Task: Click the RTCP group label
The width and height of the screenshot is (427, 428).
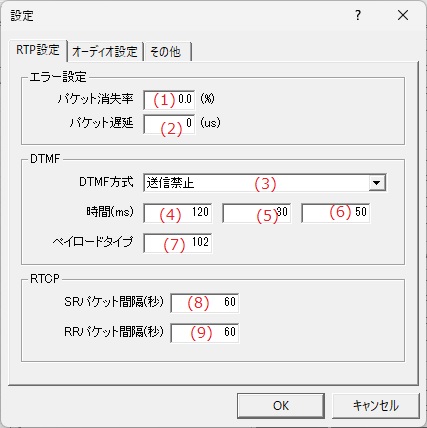Action: [45, 279]
